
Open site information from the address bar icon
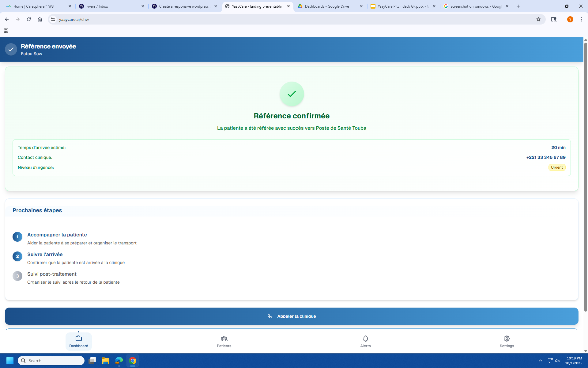[x=53, y=19]
